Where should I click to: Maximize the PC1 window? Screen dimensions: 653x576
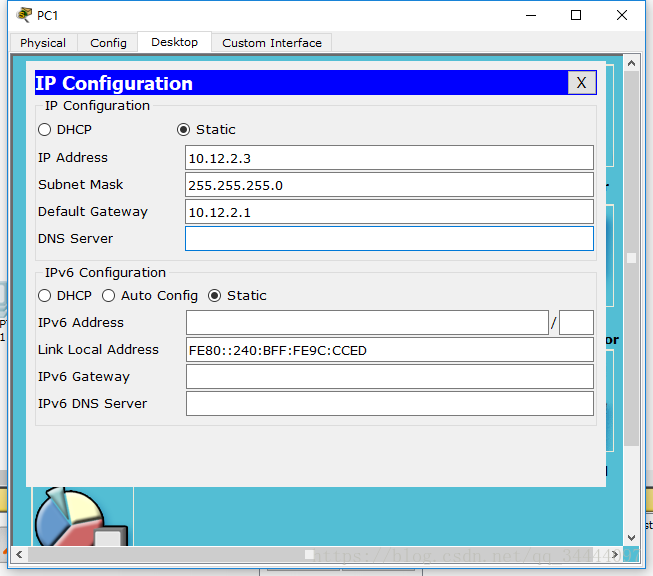coord(576,15)
